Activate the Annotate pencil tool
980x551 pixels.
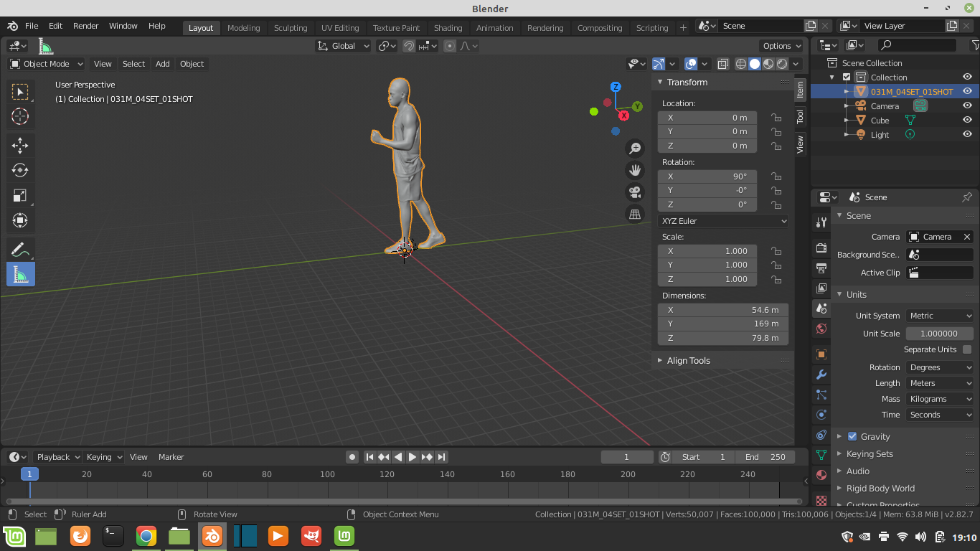click(x=20, y=250)
